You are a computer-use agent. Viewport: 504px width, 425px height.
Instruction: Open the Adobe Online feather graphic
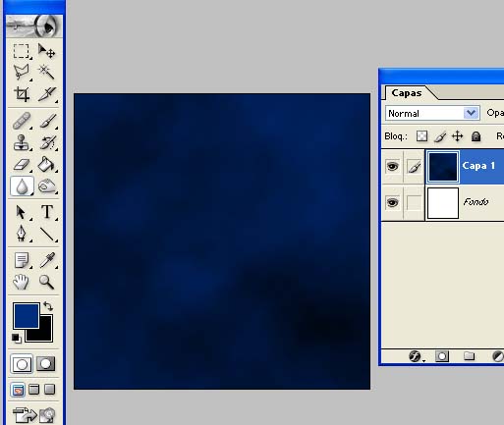click(x=33, y=26)
